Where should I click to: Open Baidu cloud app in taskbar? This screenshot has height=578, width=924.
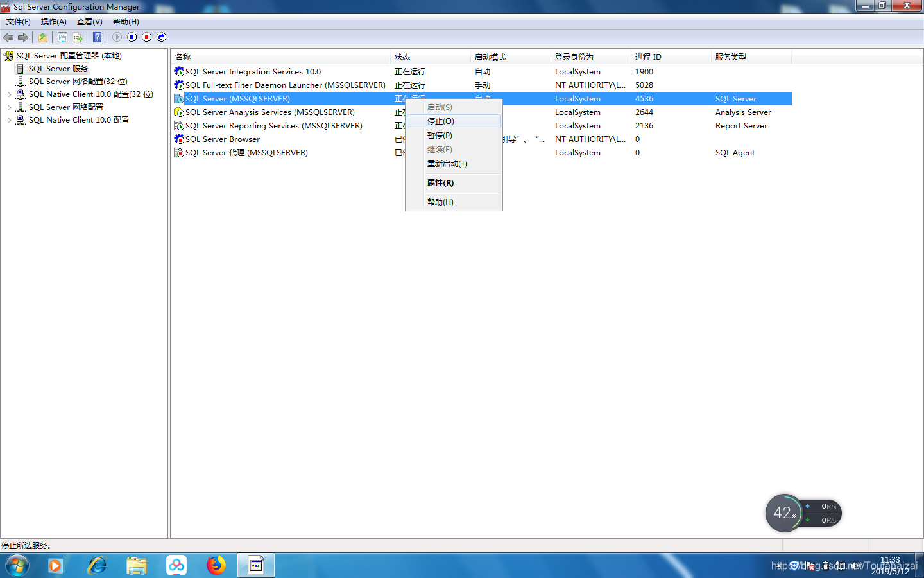176,566
